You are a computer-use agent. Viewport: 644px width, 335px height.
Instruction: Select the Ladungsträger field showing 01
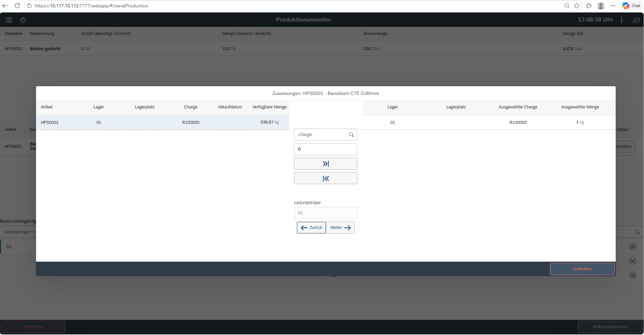click(x=326, y=213)
